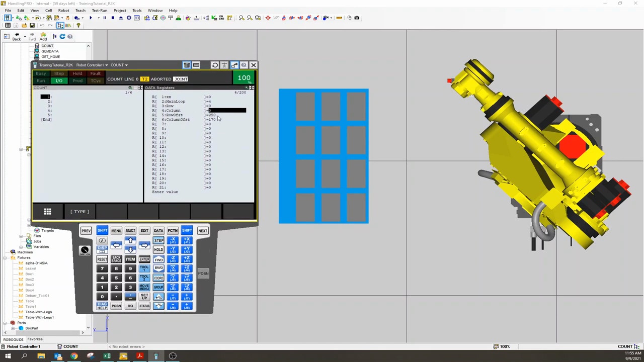This screenshot has height=362, width=644.
Task: Click the Help question-mark icon
Action: [79, 25]
